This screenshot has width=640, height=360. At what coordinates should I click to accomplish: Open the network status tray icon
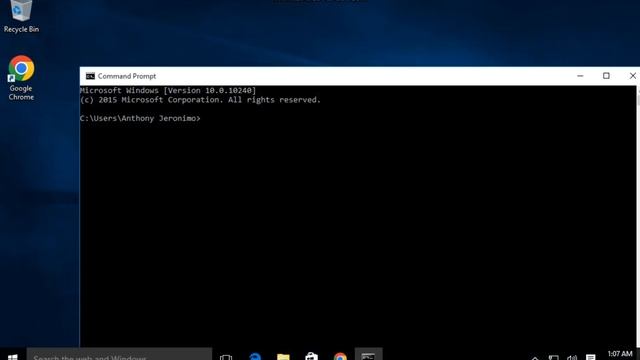553,358
